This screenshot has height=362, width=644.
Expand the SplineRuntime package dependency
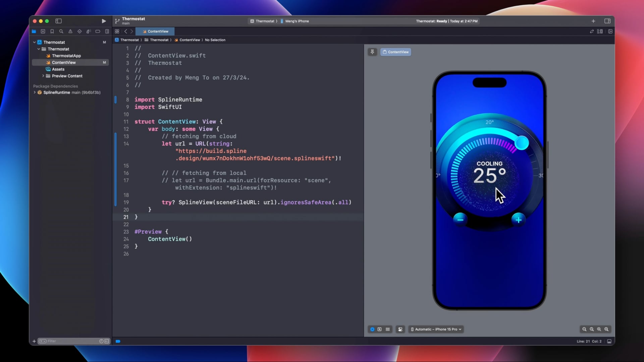coord(35,93)
